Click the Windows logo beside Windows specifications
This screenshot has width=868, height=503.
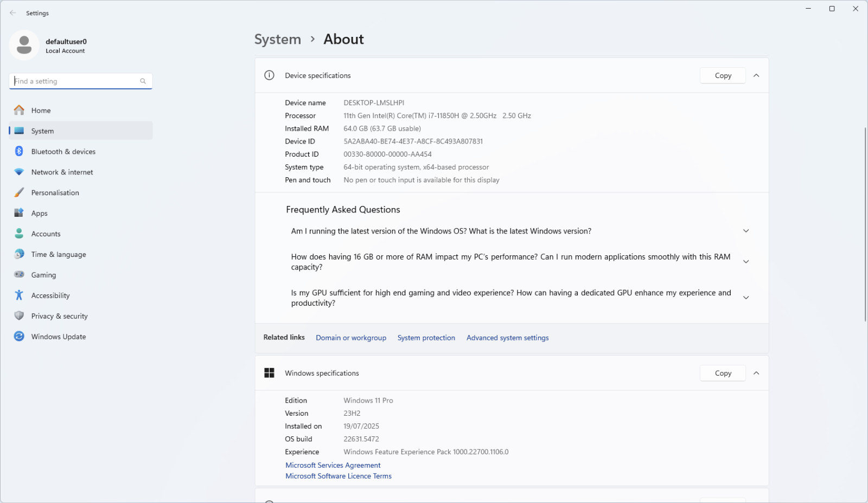(269, 373)
